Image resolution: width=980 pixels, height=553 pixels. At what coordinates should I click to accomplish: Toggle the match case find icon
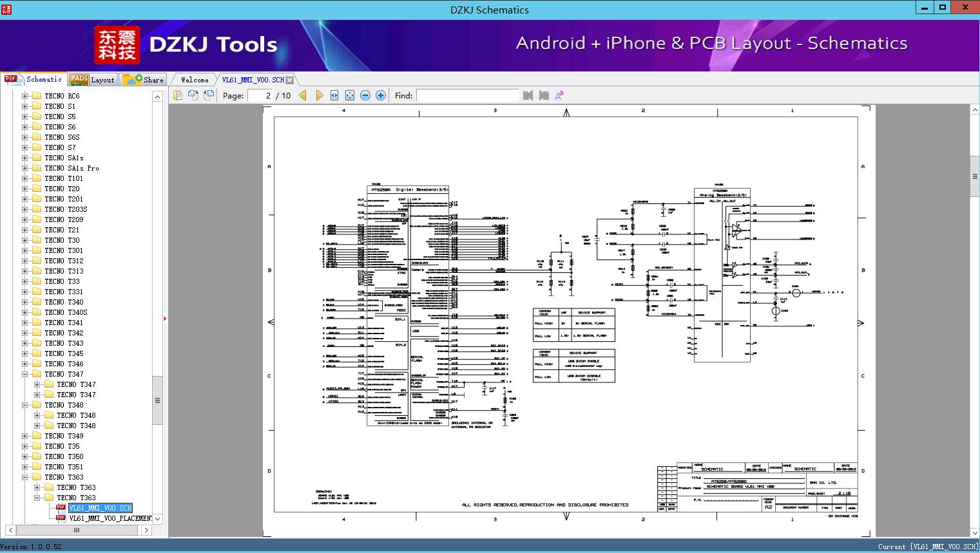point(559,95)
